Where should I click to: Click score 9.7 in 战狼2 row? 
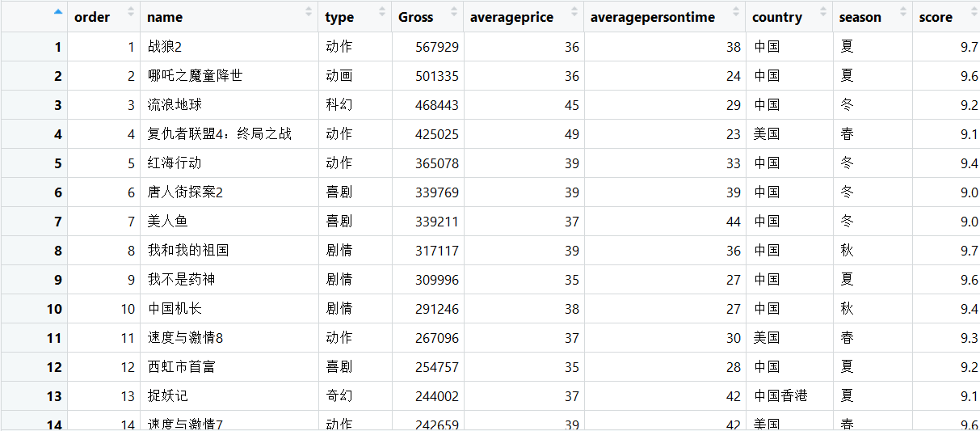[x=969, y=47]
